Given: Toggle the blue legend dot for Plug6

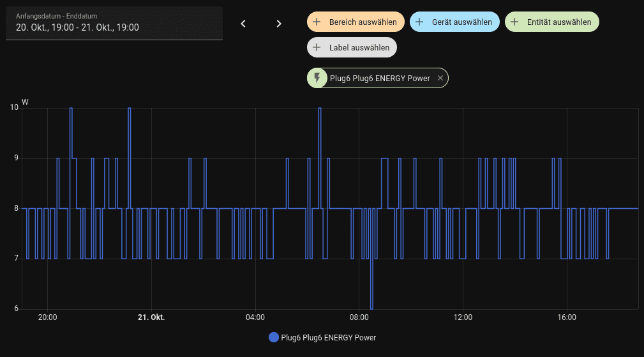Looking at the screenshot, I should (274, 337).
